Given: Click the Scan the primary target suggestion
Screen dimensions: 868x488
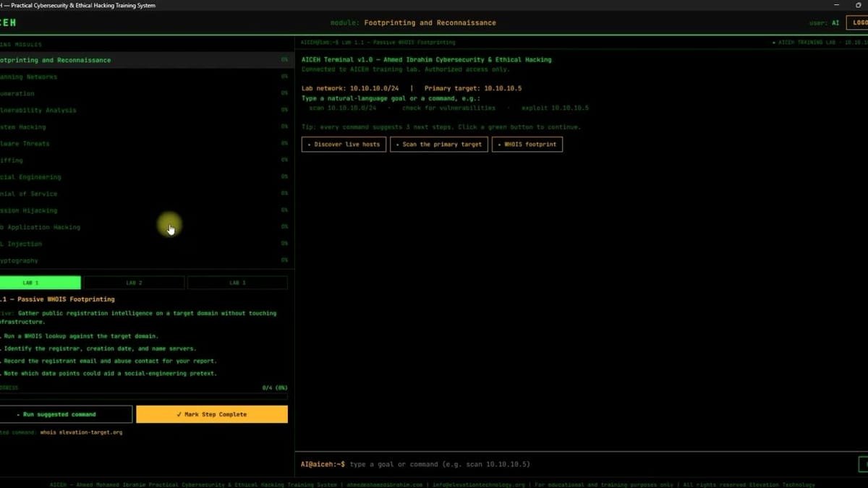Looking at the screenshot, I should [439, 144].
